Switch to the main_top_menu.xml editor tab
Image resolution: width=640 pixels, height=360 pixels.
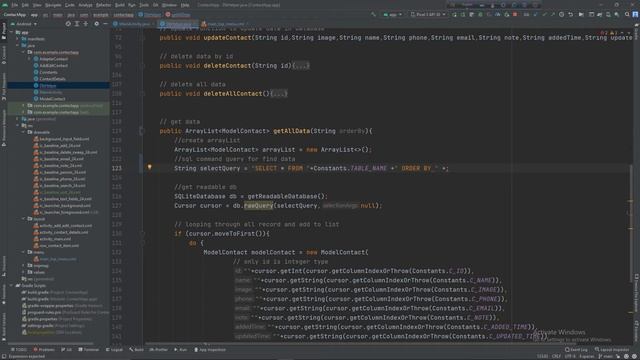click(223, 24)
